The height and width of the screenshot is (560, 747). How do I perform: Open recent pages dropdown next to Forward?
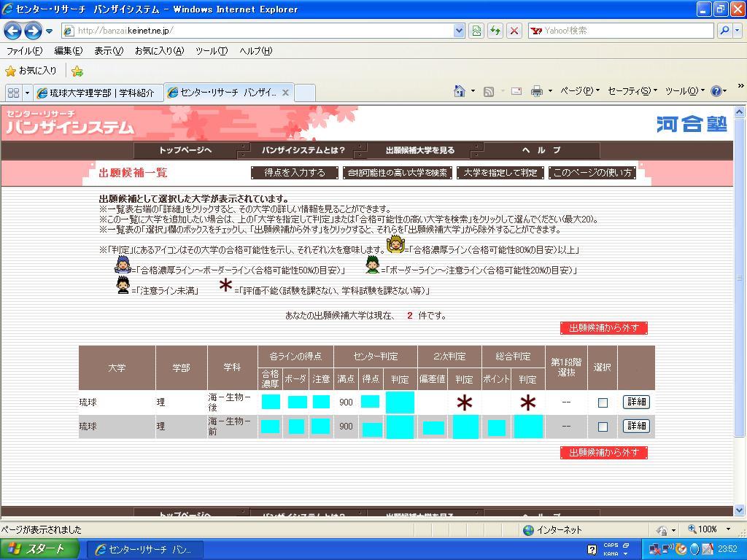click(49, 31)
